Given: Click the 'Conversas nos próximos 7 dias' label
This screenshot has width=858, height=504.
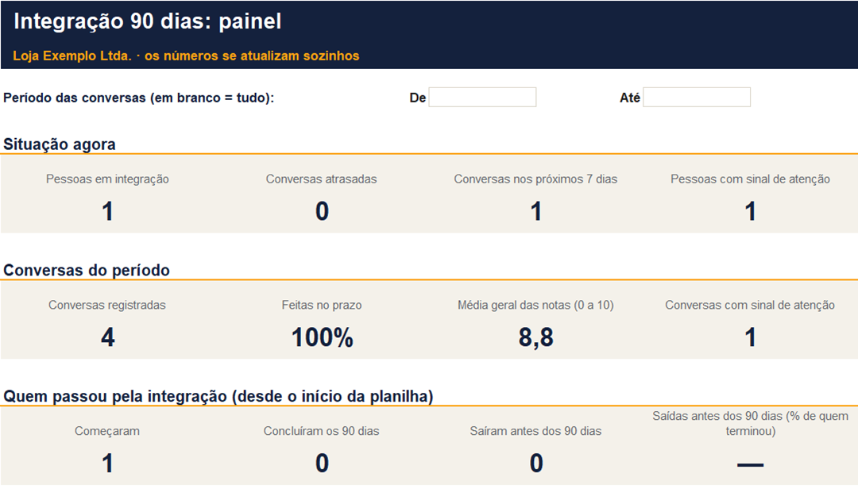Looking at the screenshot, I should 535,179.
